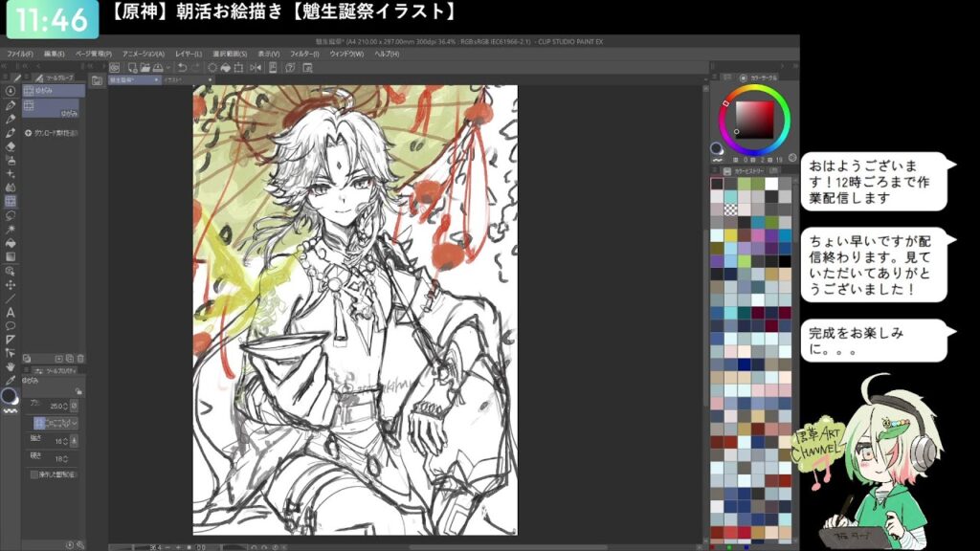Open the レイヤー(L) menu
Image resolution: width=980 pixels, height=551 pixels.
pos(188,54)
